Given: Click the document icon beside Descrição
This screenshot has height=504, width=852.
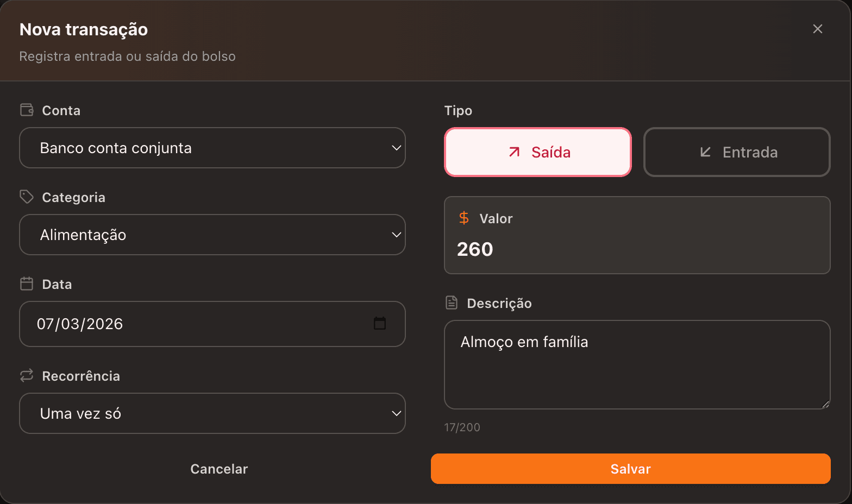Looking at the screenshot, I should point(452,303).
